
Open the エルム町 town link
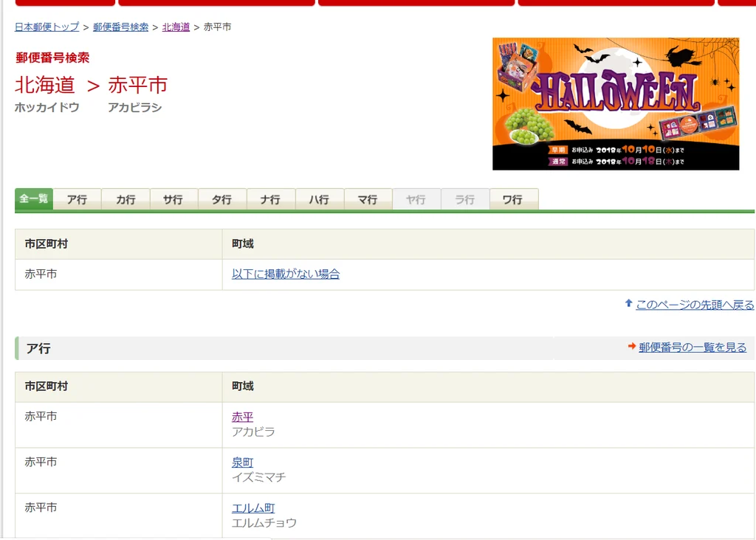click(x=254, y=508)
